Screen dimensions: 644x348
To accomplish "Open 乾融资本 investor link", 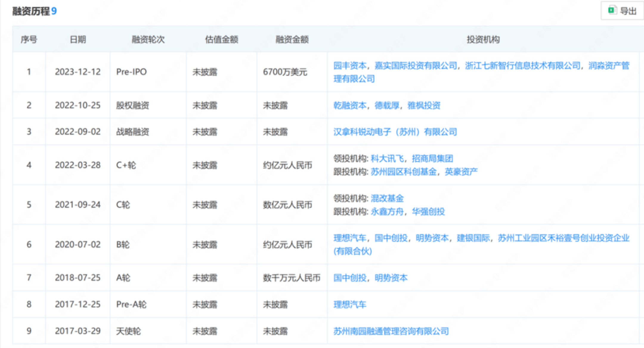I will 350,105.
